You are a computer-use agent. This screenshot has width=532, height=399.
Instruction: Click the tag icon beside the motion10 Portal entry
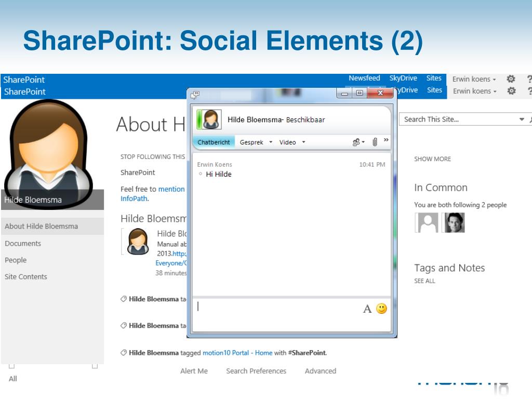(x=124, y=353)
